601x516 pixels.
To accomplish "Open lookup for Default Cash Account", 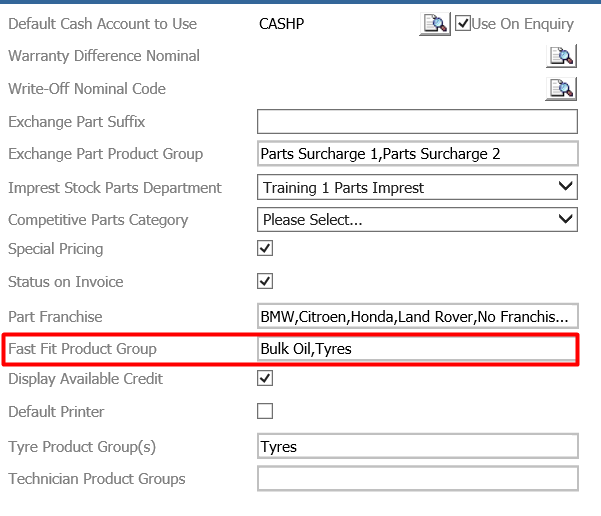I will [435, 24].
